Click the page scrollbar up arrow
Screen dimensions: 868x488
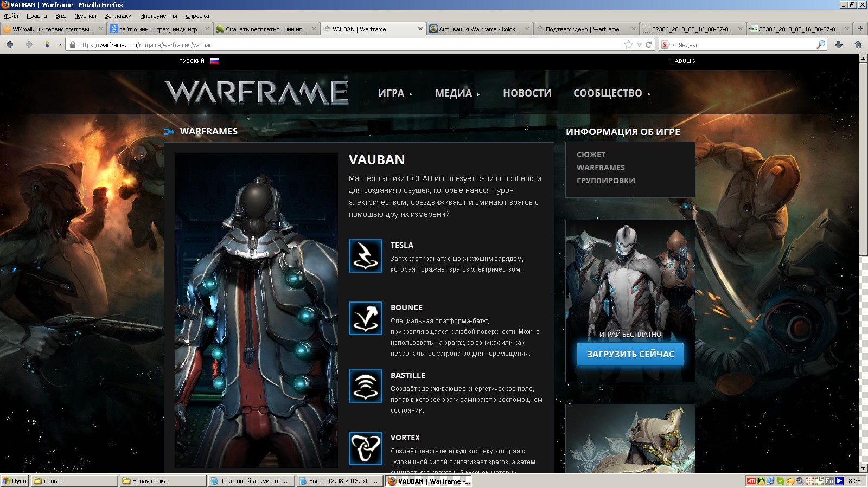[863, 59]
